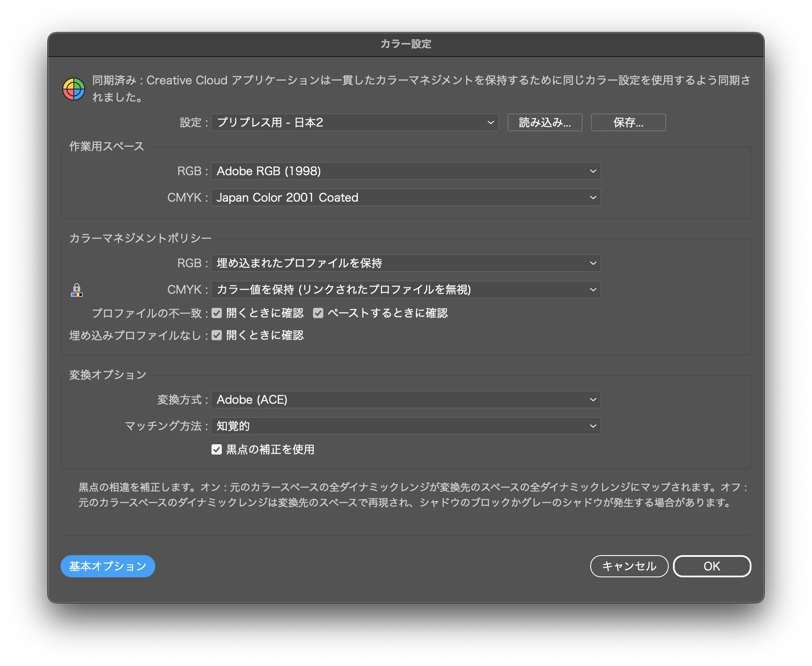Viewport: 812px width, 666px height.
Task: Click the カラー設定 dialog title
Action: 406,44
